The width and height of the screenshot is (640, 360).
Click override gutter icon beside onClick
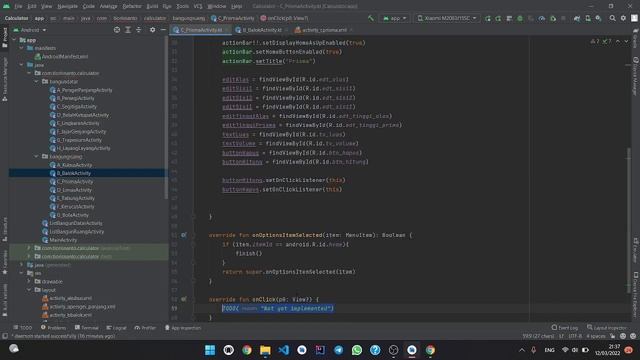click(x=184, y=299)
